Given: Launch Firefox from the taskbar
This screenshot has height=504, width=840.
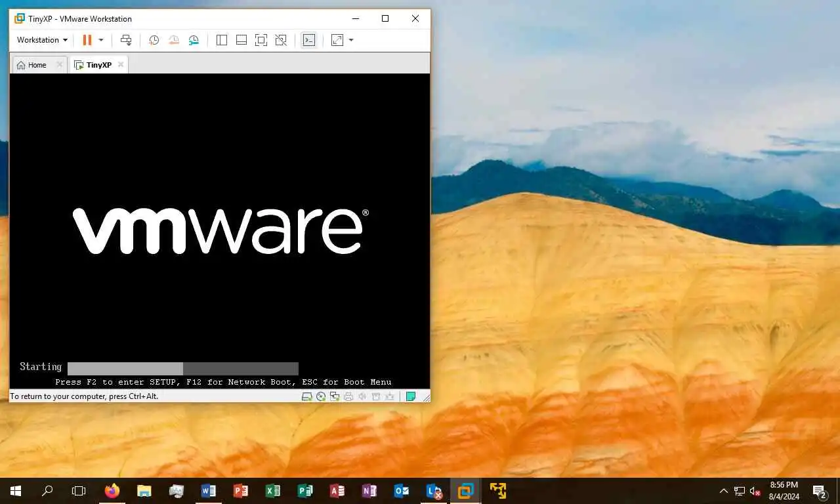Looking at the screenshot, I should click(x=112, y=491).
